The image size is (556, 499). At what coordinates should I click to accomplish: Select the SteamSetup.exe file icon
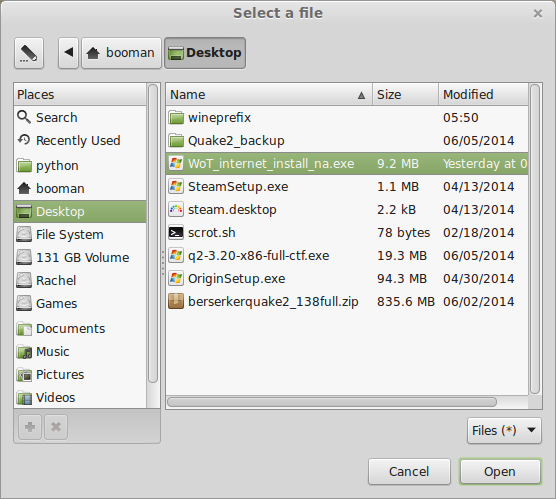pyautogui.click(x=176, y=187)
